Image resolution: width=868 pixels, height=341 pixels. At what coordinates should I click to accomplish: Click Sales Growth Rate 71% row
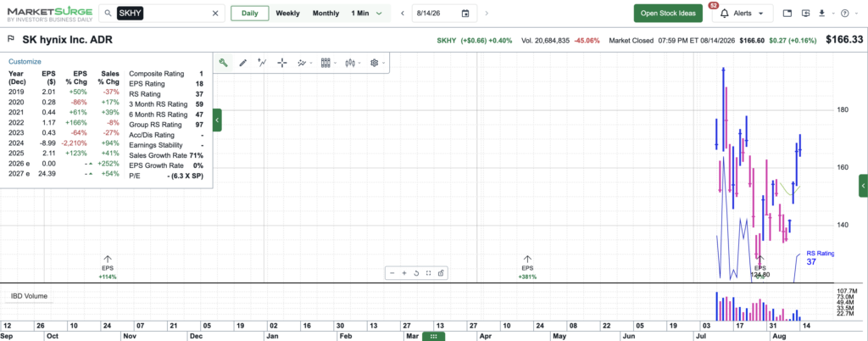click(166, 155)
